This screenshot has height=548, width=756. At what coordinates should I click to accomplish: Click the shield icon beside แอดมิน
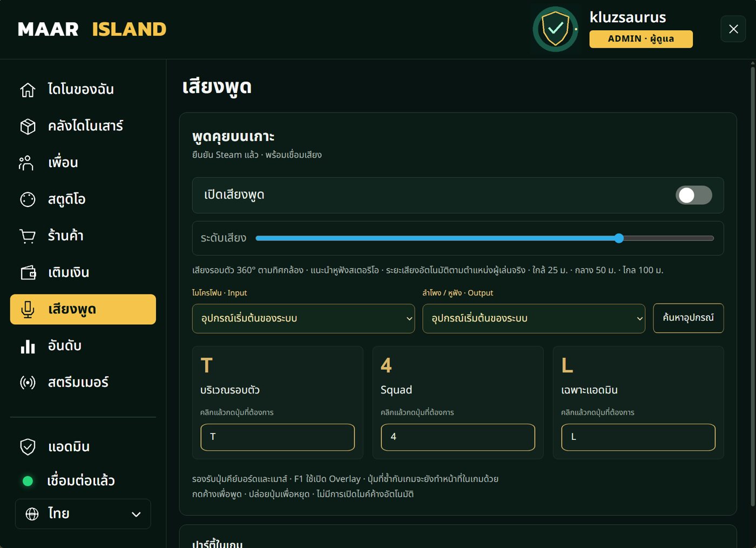click(x=28, y=447)
